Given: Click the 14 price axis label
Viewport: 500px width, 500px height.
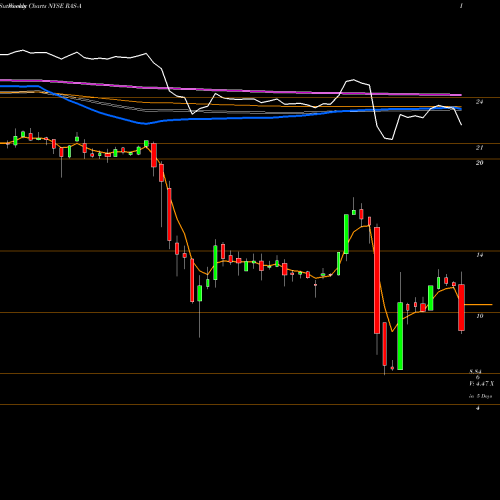Looking at the screenshot, I should [x=479, y=255].
